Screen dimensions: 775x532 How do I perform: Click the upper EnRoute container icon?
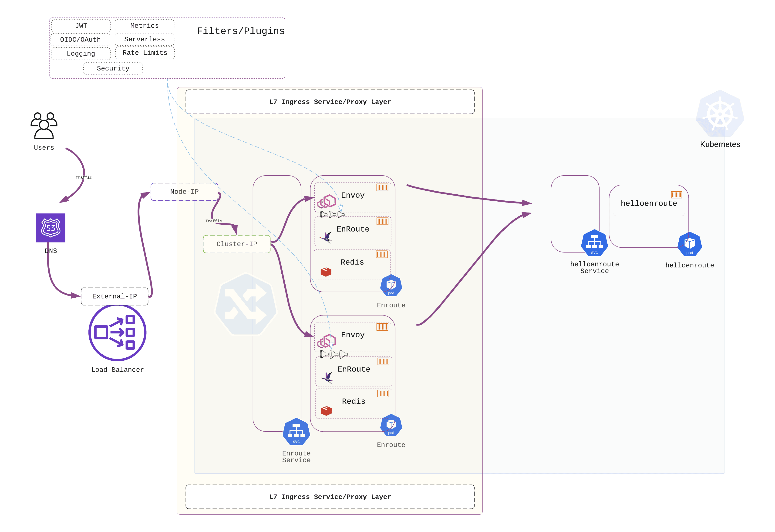(x=382, y=221)
